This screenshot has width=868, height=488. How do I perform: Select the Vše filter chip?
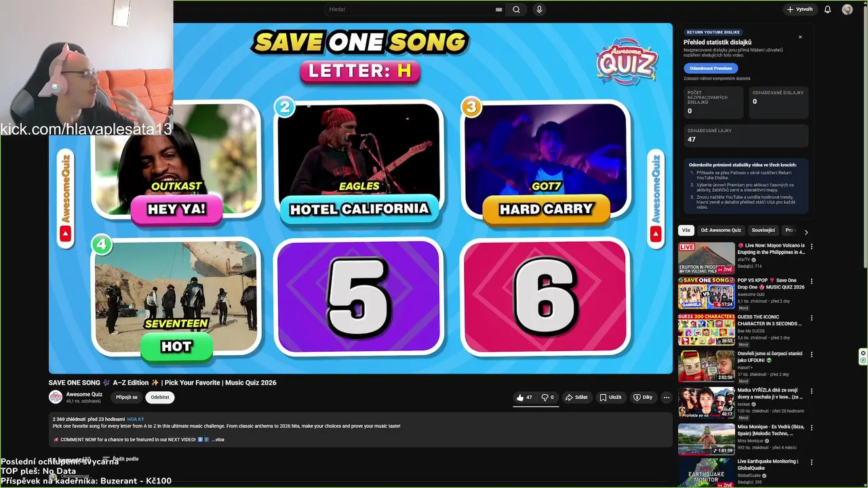point(686,230)
